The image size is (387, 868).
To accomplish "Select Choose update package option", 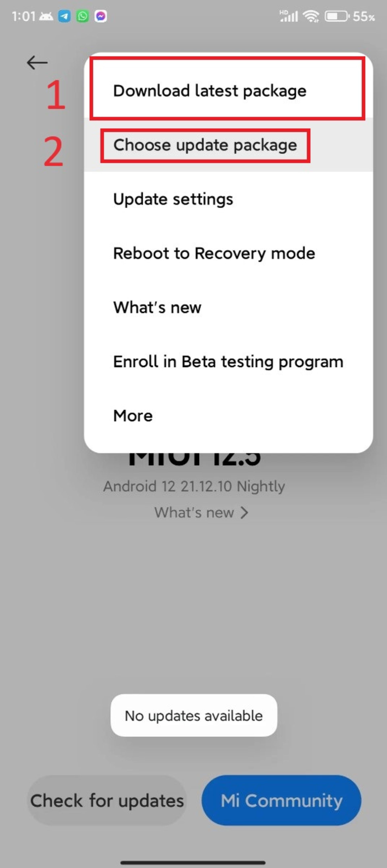I will 205,144.
